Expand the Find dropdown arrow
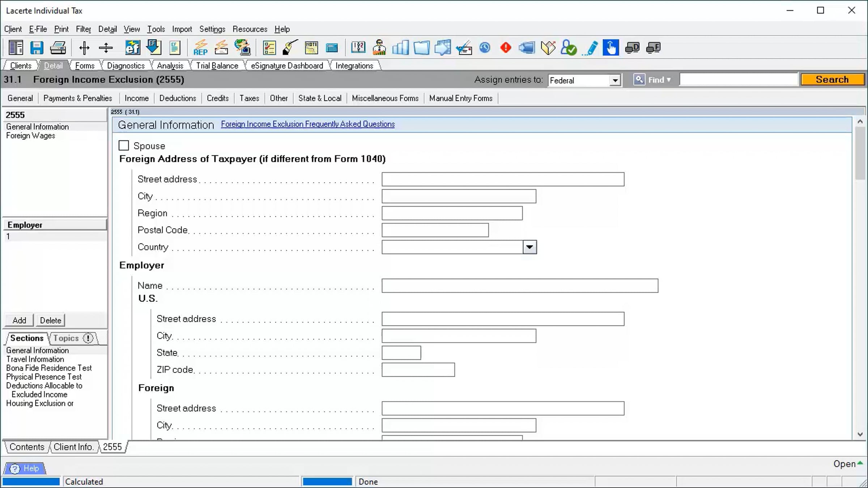Image resolution: width=868 pixels, height=488 pixels. [x=669, y=80]
